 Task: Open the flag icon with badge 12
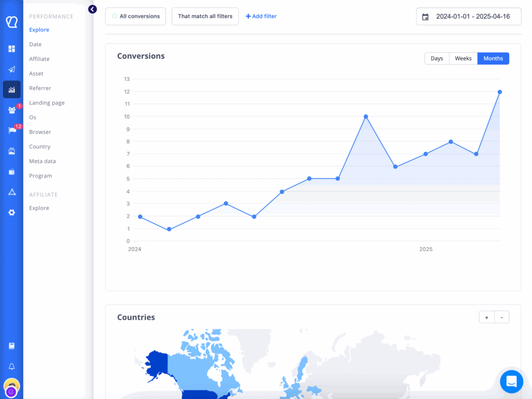point(11,130)
